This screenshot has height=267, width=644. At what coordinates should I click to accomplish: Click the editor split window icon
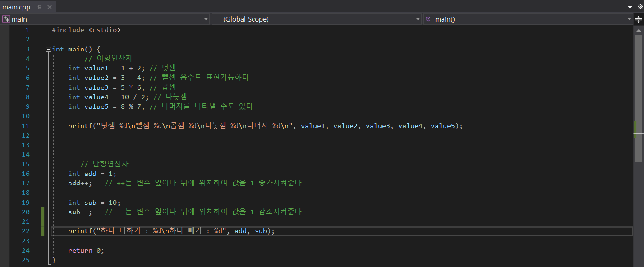click(639, 19)
